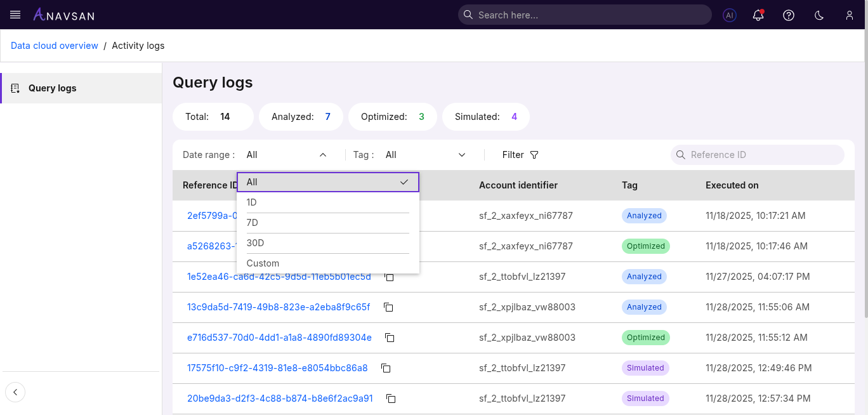
Task: Open the notifications bell
Action: [758, 15]
